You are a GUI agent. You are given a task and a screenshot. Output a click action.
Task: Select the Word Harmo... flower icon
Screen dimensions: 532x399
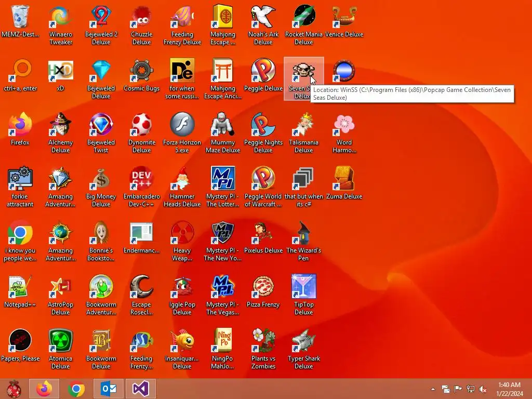point(344,124)
